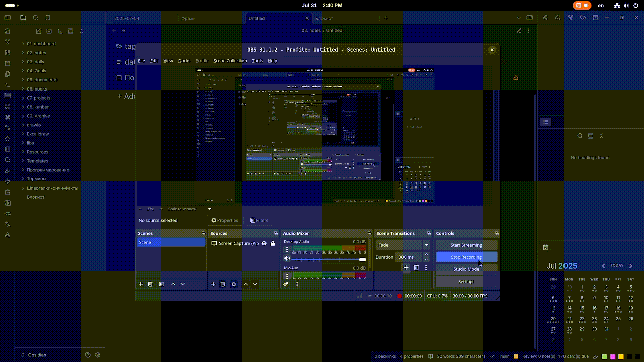Mute Desktop Audio with the speaker icon

click(287, 259)
